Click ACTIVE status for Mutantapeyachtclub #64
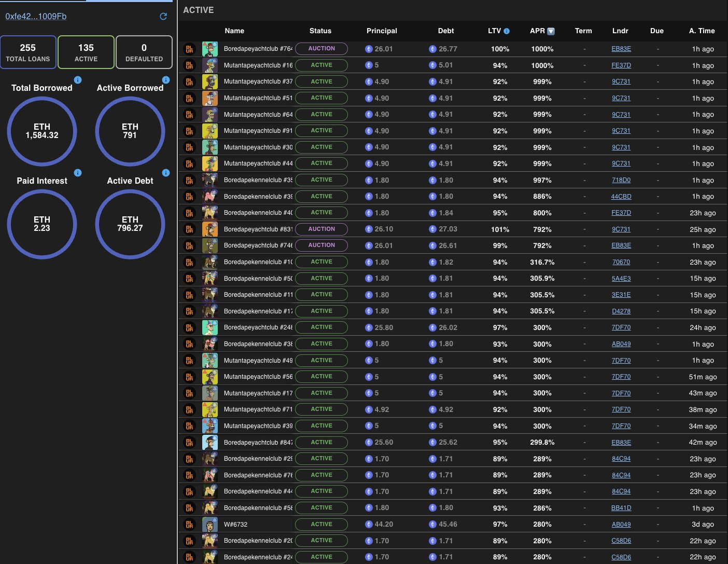Viewport: 728px width, 564px height. (321, 115)
